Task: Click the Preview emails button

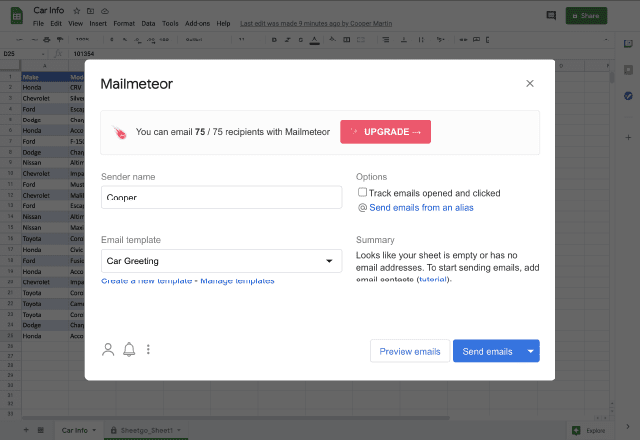Action: point(410,351)
